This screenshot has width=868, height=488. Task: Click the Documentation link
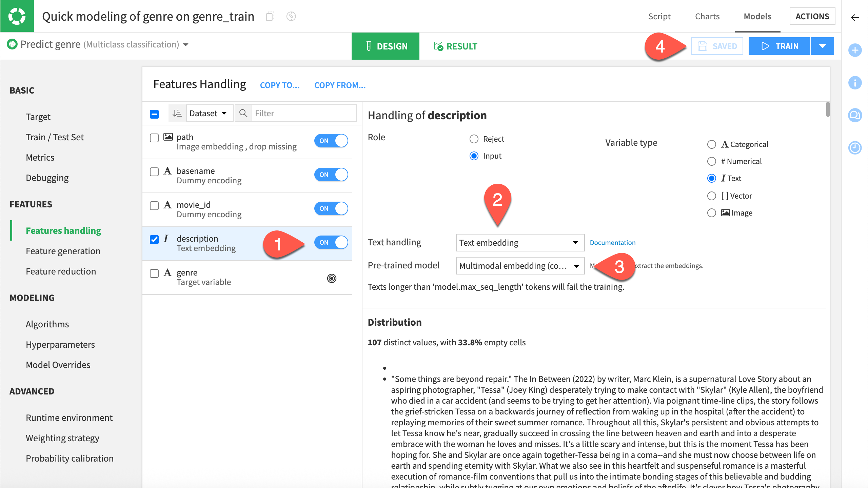(x=612, y=243)
